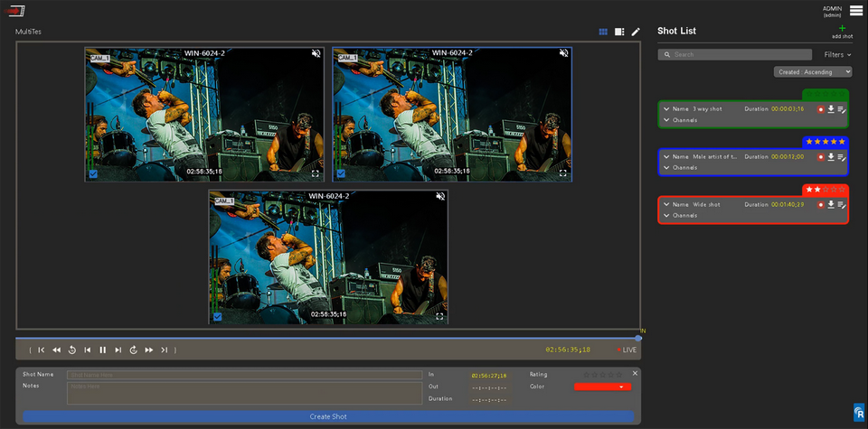Click the Shot Name input field

[x=245, y=375]
